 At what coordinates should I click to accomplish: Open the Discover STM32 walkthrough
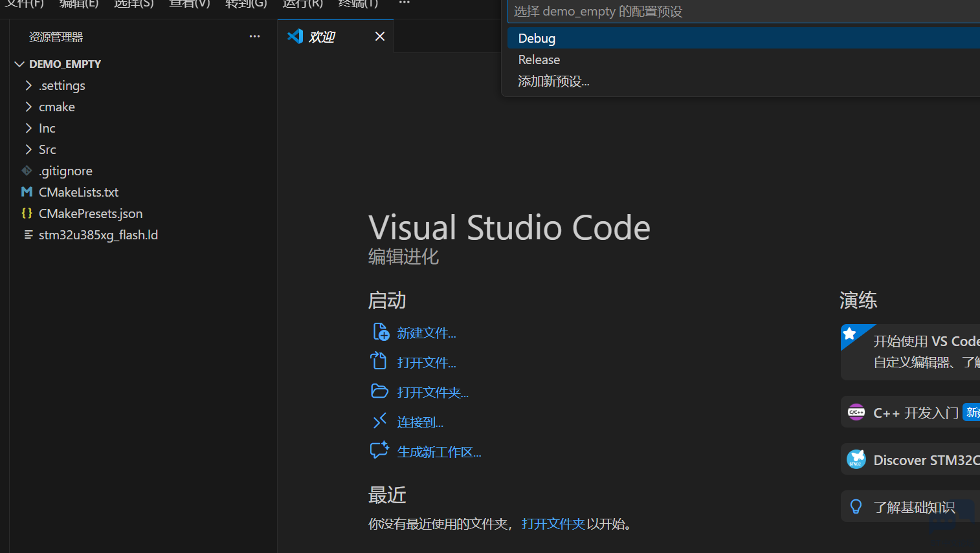910,460
